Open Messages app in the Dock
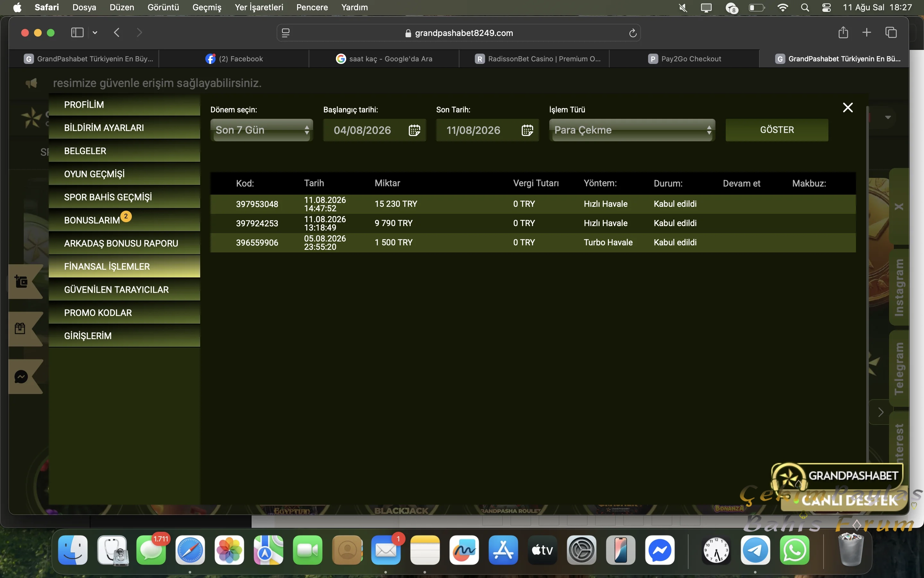This screenshot has width=924, height=578. [x=151, y=550]
